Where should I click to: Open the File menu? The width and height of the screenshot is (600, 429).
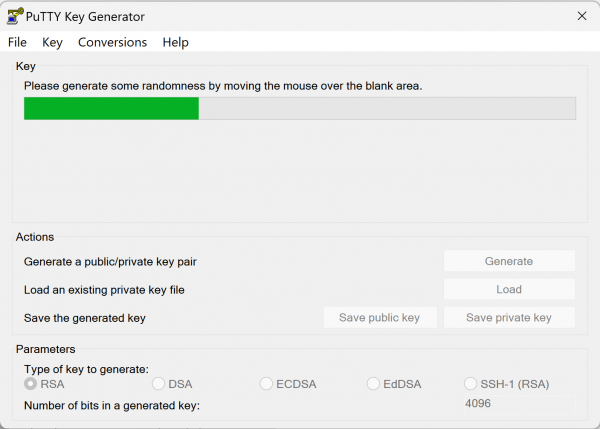[17, 42]
